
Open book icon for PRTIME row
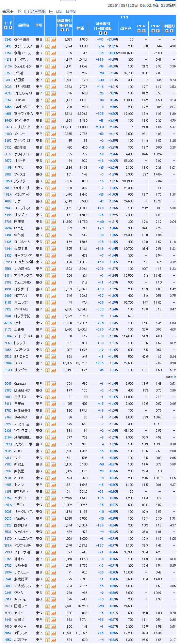(47, 309)
